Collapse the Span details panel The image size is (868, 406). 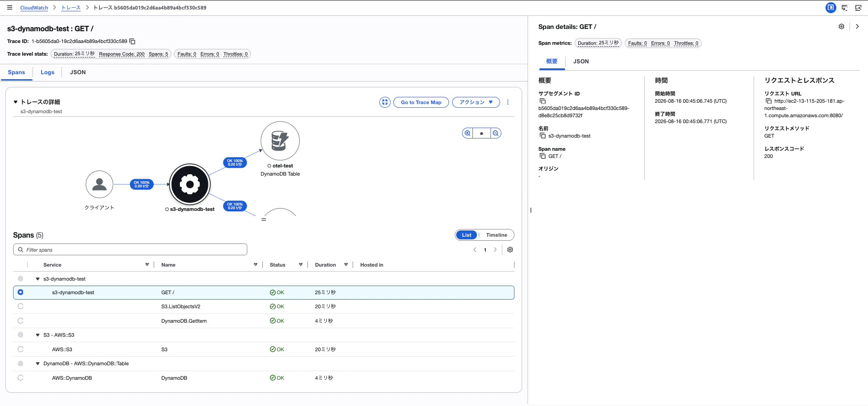[857, 27]
